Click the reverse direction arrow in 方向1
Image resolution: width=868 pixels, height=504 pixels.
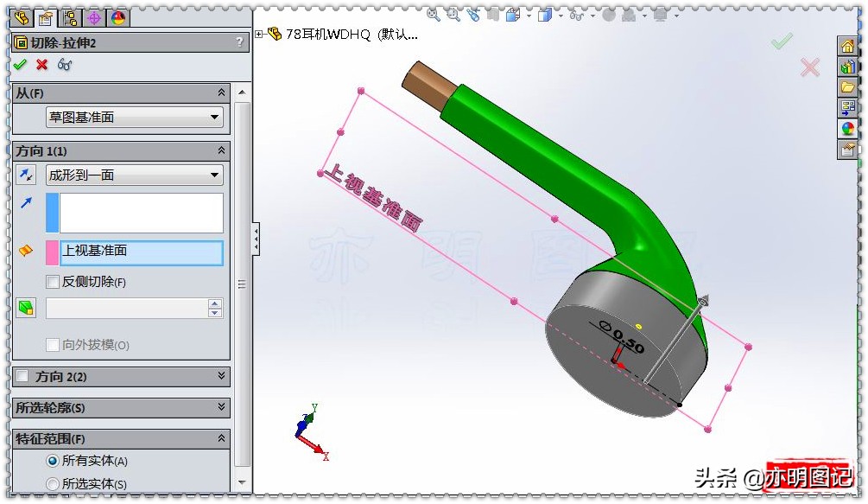[24, 175]
